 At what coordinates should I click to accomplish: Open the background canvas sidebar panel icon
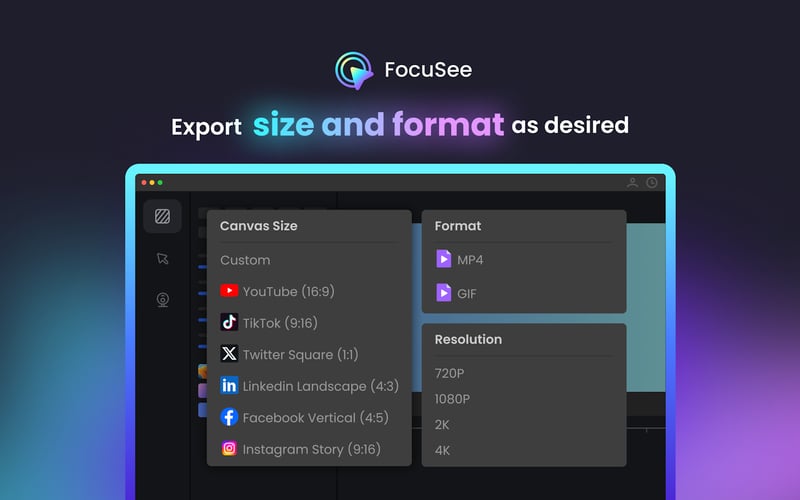[162, 216]
